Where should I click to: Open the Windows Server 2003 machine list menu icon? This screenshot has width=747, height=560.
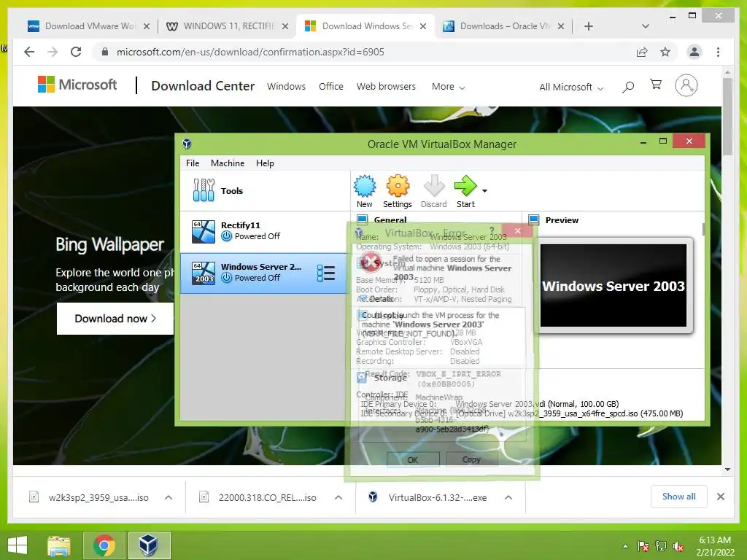pyautogui.click(x=326, y=273)
